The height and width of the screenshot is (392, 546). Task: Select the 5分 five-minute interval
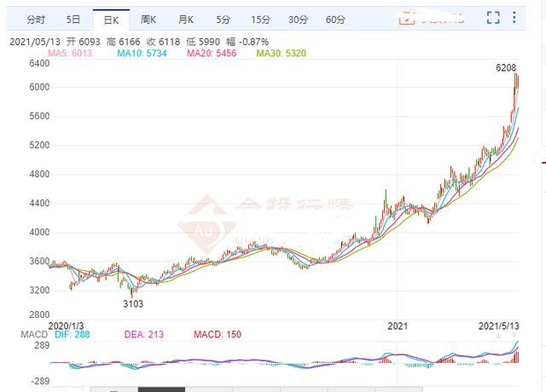point(223,19)
